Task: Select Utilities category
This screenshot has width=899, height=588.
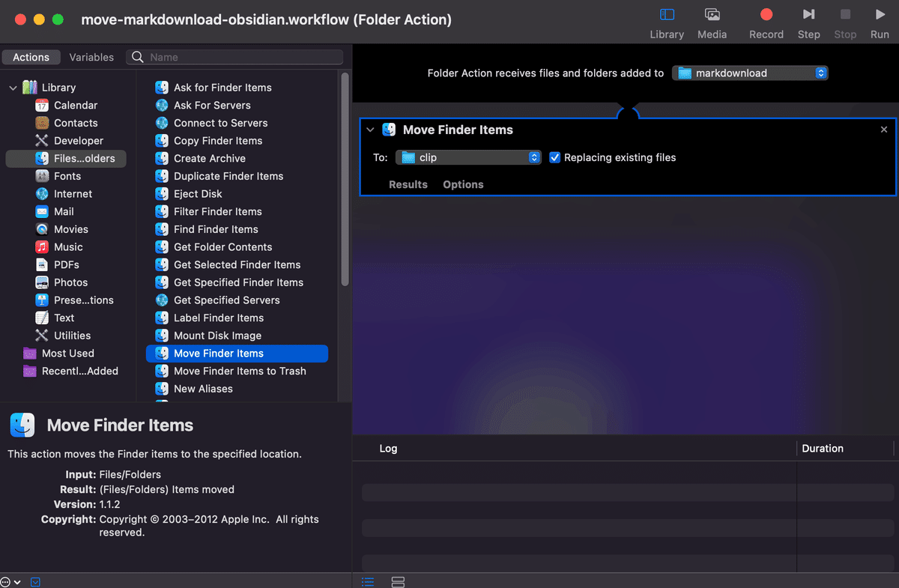Action: (x=72, y=336)
